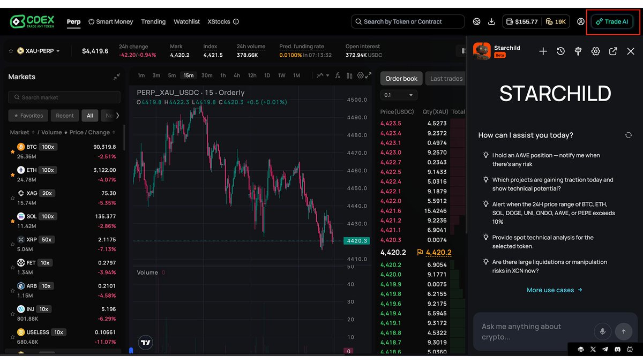Open the globe language icon in header
Screen dimensions: 643x364
coord(476,21)
